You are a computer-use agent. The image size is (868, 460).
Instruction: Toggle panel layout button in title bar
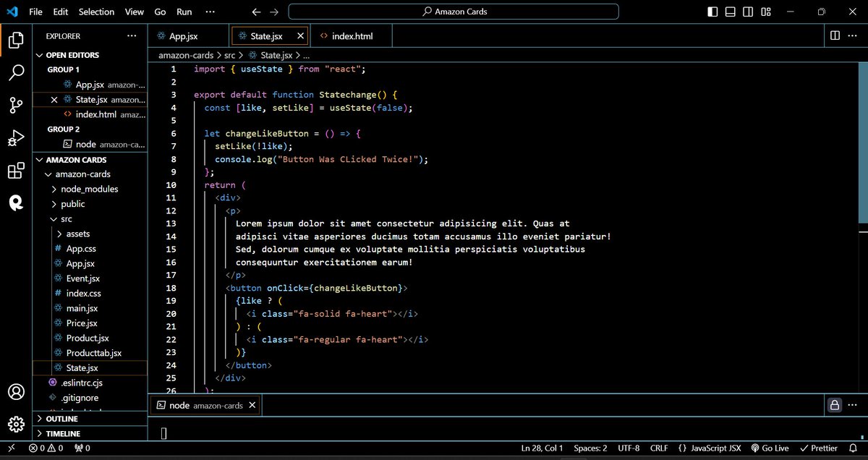click(731, 12)
